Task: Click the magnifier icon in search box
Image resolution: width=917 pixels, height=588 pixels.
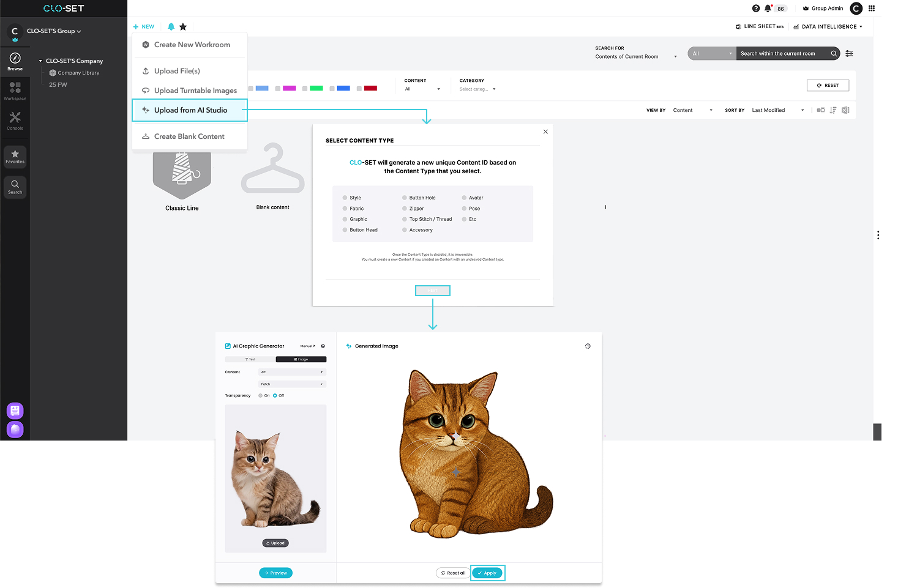Action: coord(834,53)
